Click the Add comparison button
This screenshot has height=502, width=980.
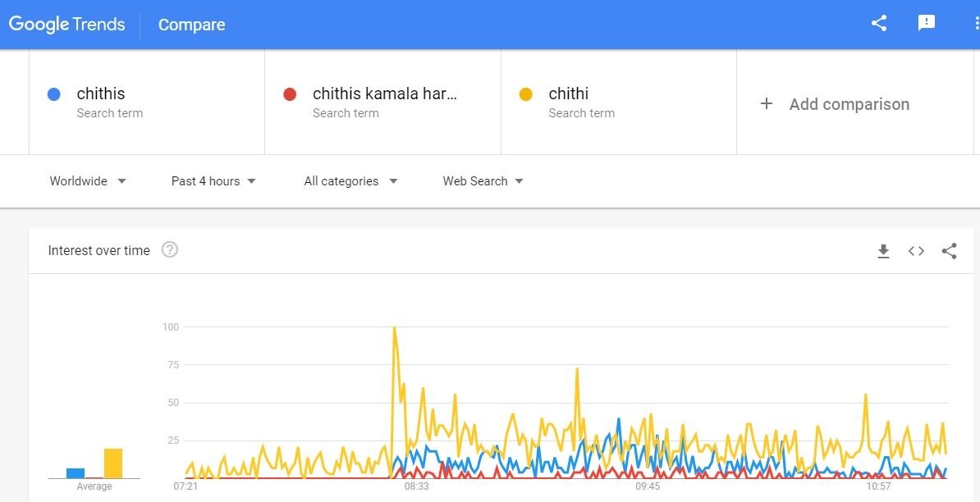point(849,104)
